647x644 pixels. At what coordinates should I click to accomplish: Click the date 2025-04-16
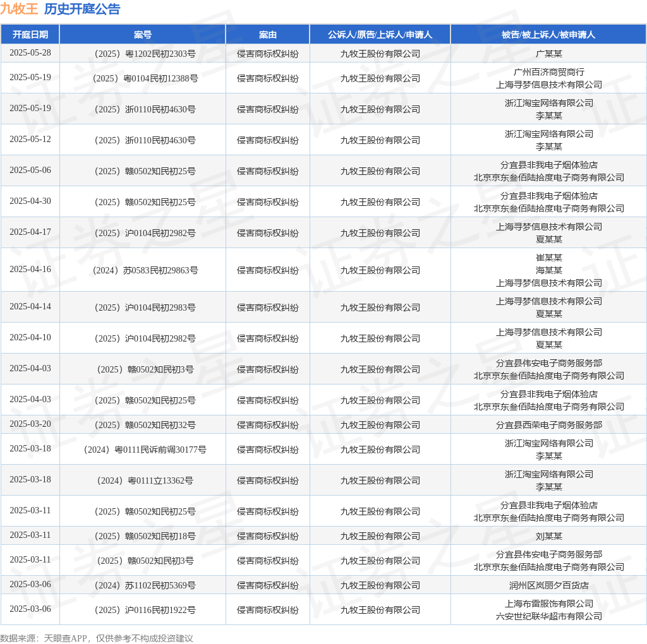tap(30, 270)
